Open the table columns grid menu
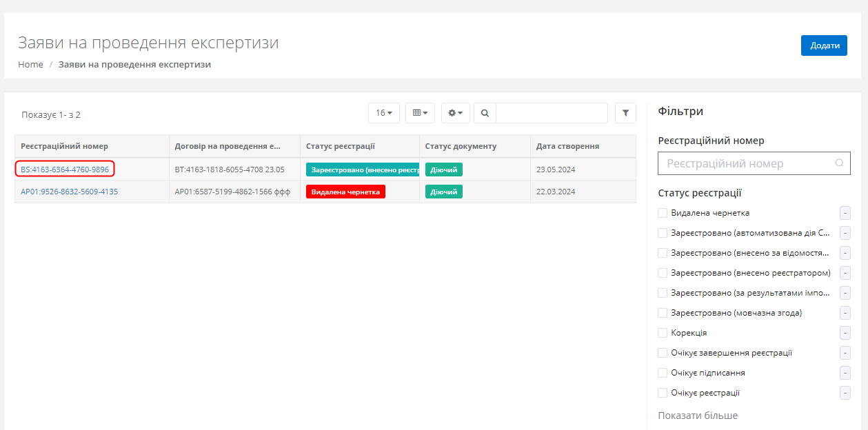 [420, 113]
